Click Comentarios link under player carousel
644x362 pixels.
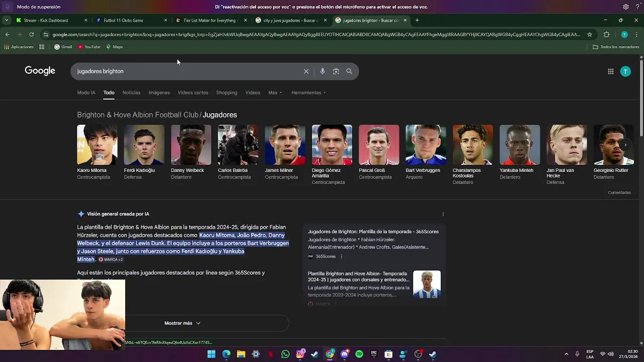[x=619, y=193]
